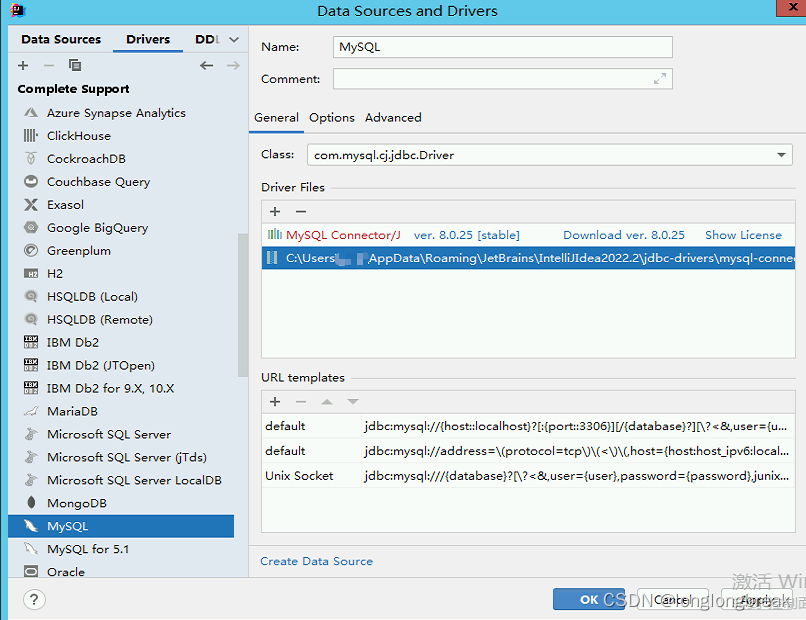Expand the Comment field editor
Viewport: 806px width, 620px height.
coord(659,78)
